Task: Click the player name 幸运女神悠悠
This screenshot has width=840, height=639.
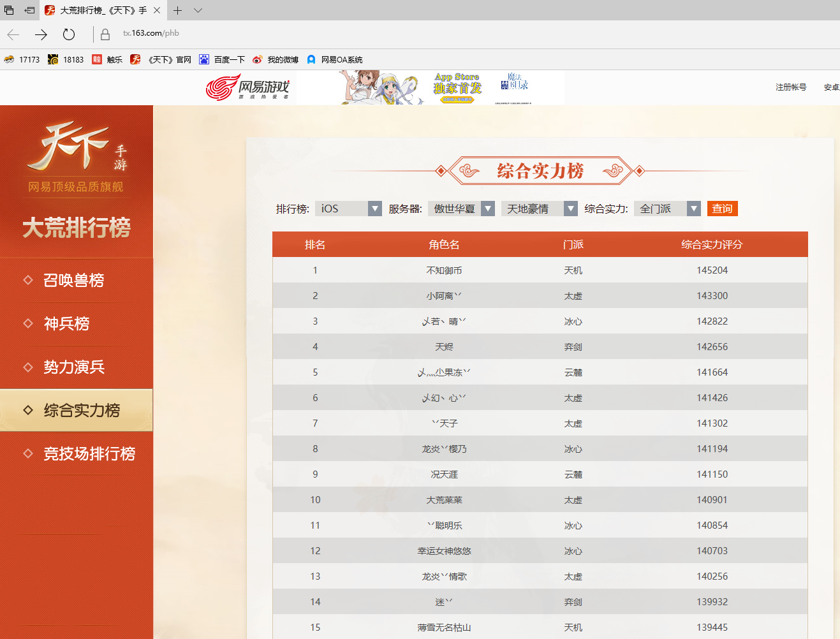Action: coord(445,551)
